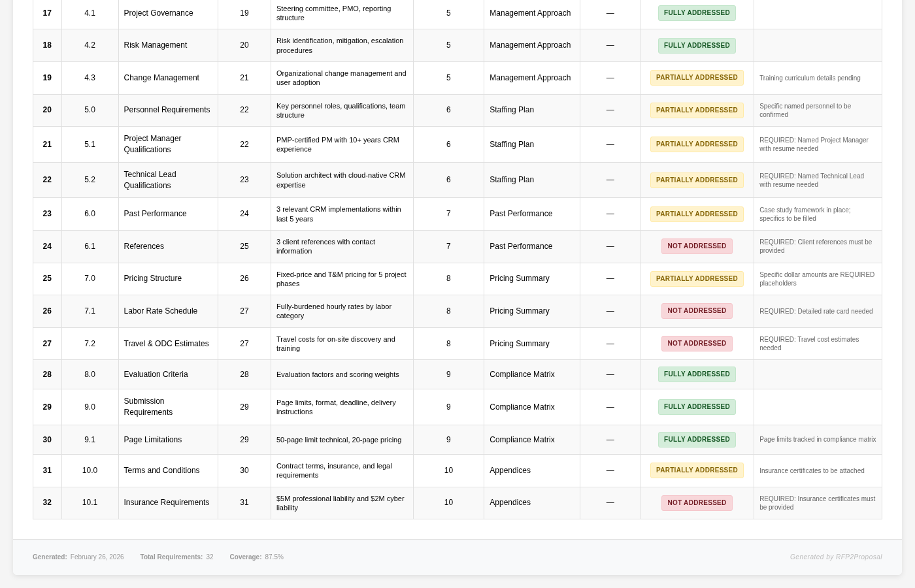Select the Past Performance section label on row 23
Screen dimensions: 915x588
click(521, 214)
